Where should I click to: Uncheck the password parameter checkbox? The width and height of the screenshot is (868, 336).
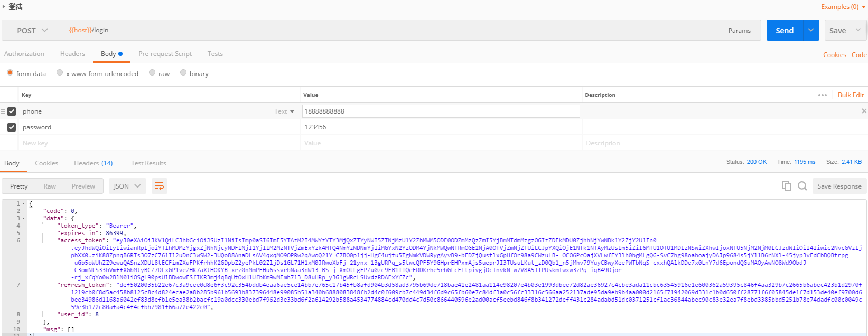[x=12, y=127]
